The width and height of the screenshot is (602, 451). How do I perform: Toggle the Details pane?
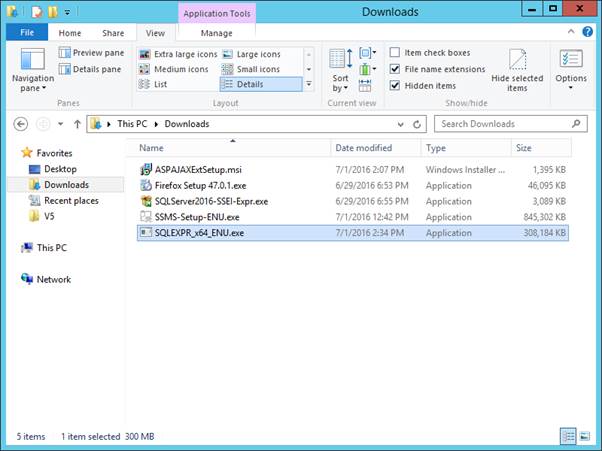point(90,69)
